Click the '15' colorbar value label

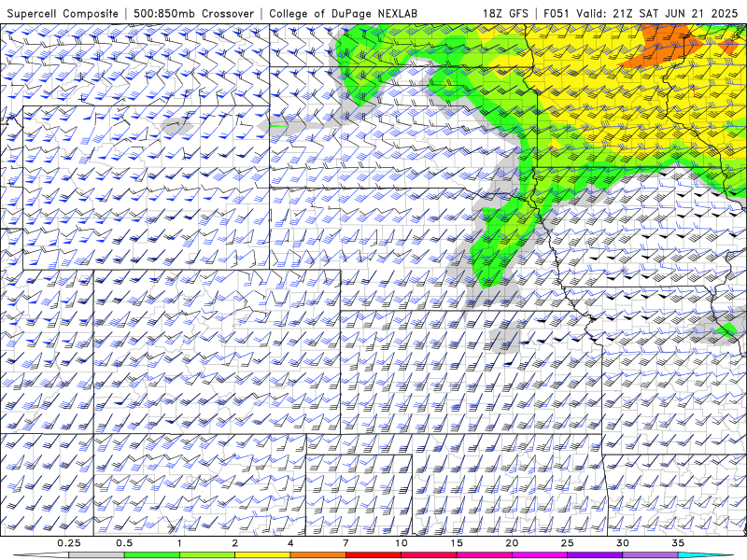point(457,543)
